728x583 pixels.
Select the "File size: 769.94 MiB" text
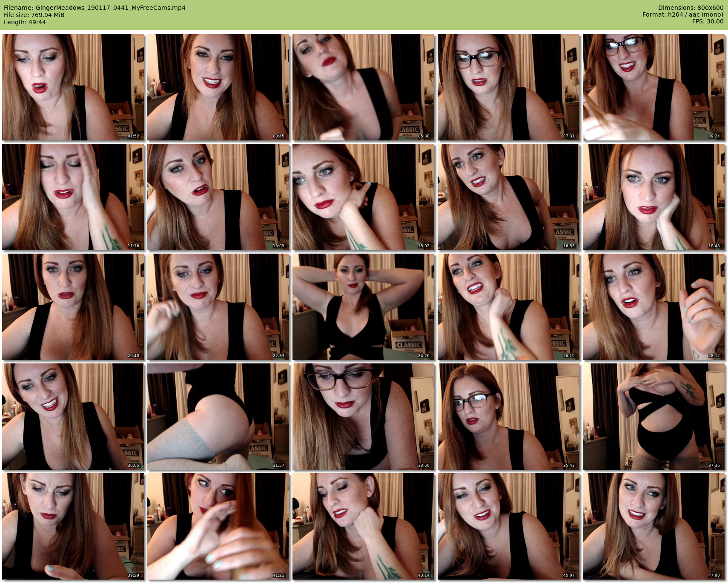point(34,15)
